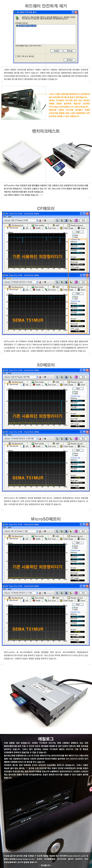Image resolution: width=92 pixels, height=868 pixels.
Task: Open Folder Usage tab in Mini SD Reader window
Action: click(x=67, y=539)
